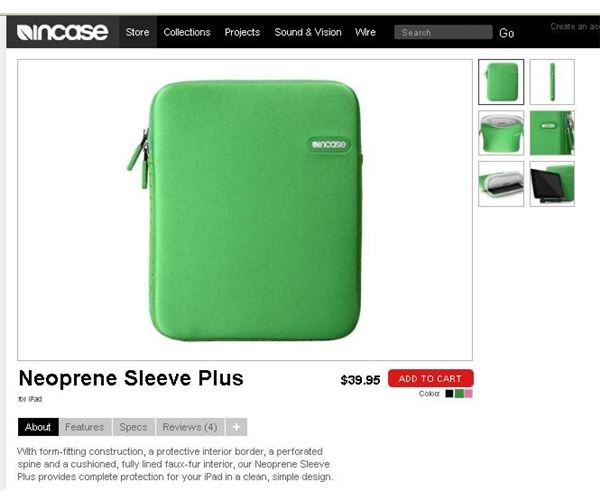Go to the Projects section
The width and height of the screenshot is (600, 496).
[242, 32]
